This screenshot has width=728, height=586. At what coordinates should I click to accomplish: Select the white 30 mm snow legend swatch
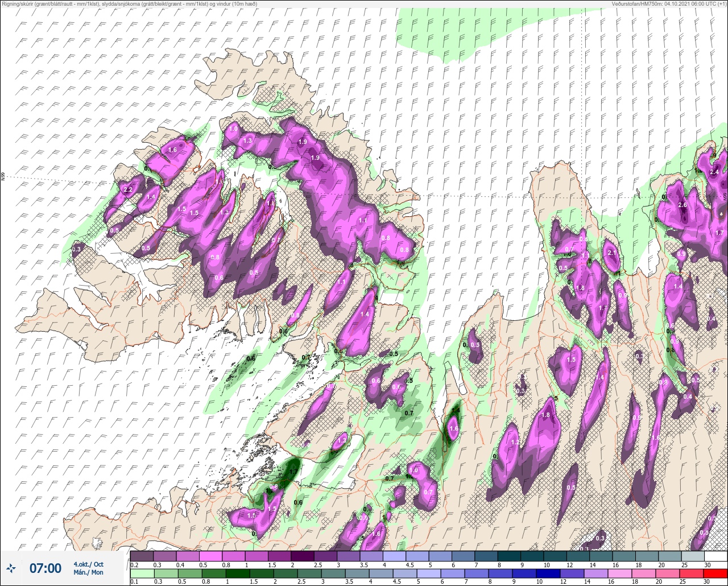pyautogui.click(x=715, y=556)
